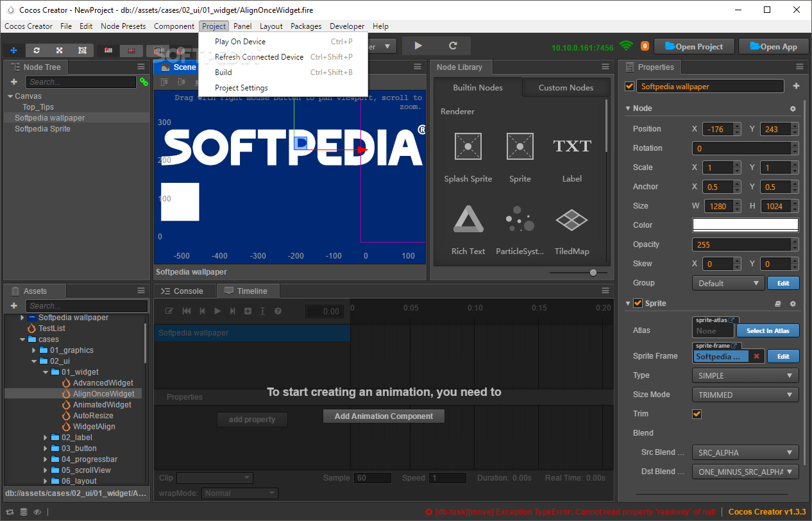812x521 pixels.
Task: Click Refresh Connected Device menu entry
Action: 259,57
